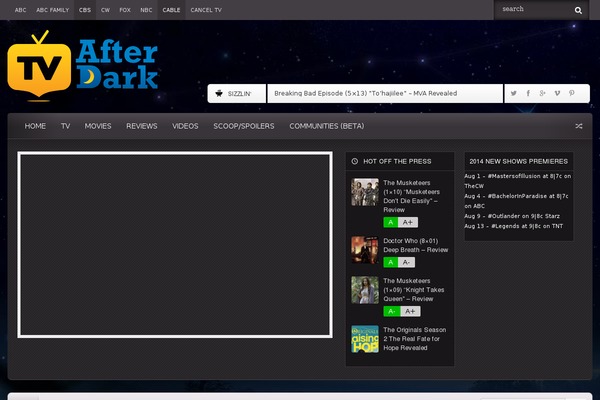Go to the Reviews navigation tab
The height and width of the screenshot is (400, 600).
142,126
